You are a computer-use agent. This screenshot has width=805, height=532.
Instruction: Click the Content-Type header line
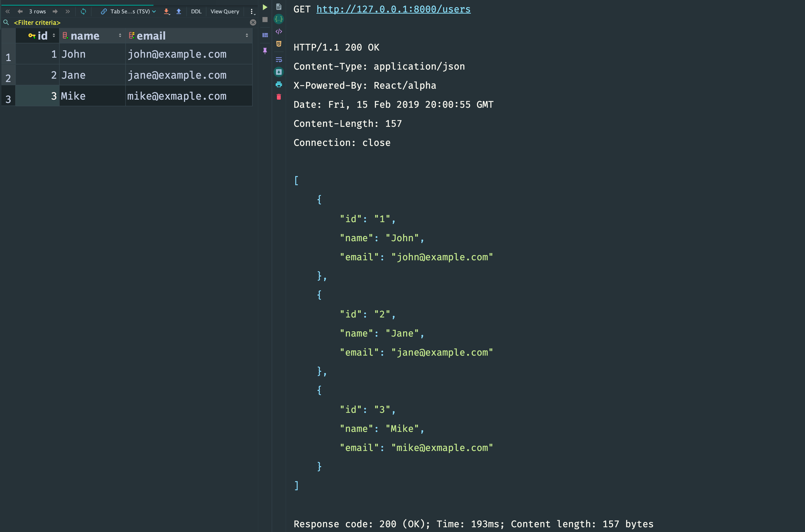pos(379,66)
